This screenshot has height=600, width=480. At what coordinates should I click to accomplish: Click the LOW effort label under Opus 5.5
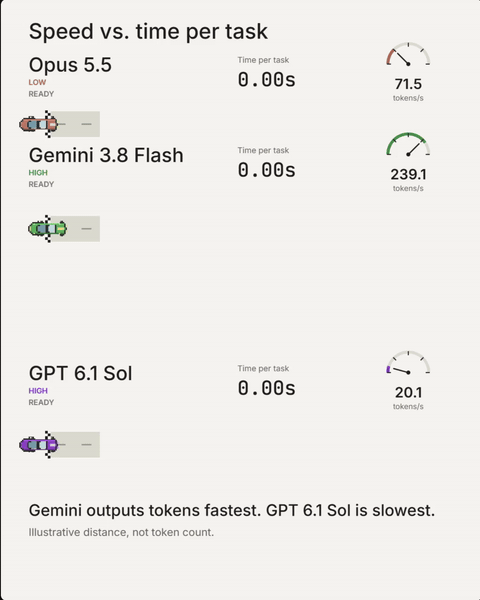[37, 82]
